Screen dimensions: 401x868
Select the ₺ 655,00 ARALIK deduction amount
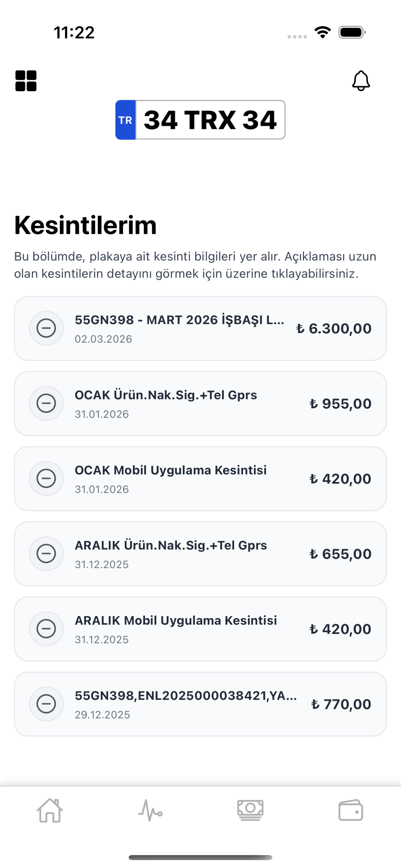tap(340, 554)
